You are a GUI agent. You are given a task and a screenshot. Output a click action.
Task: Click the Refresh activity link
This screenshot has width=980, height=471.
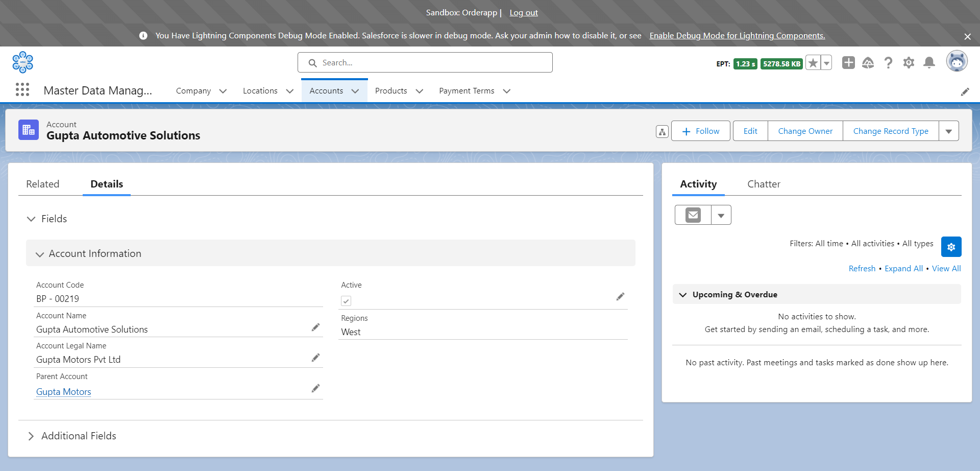pyautogui.click(x=862, y=269)
